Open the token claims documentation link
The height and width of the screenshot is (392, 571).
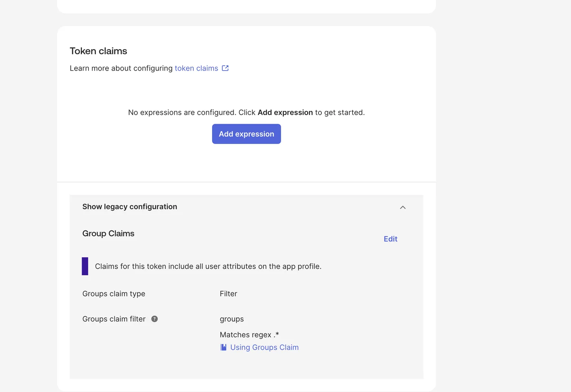tap(197, 68)
